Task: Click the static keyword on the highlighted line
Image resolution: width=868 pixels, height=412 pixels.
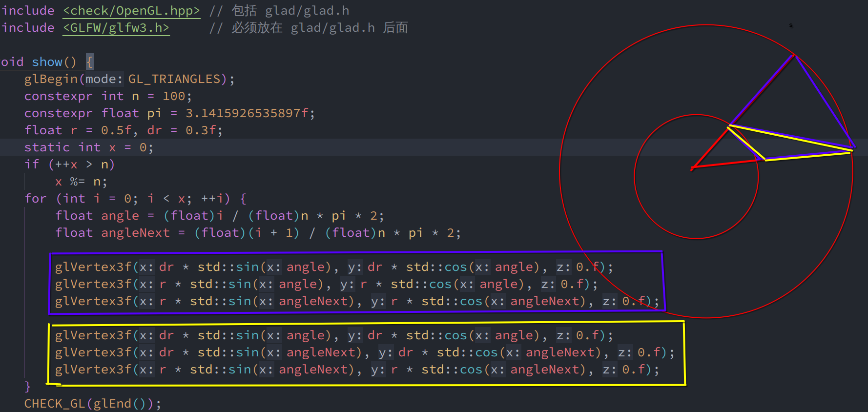Action: pyautogui.click(x=47, y=147)
